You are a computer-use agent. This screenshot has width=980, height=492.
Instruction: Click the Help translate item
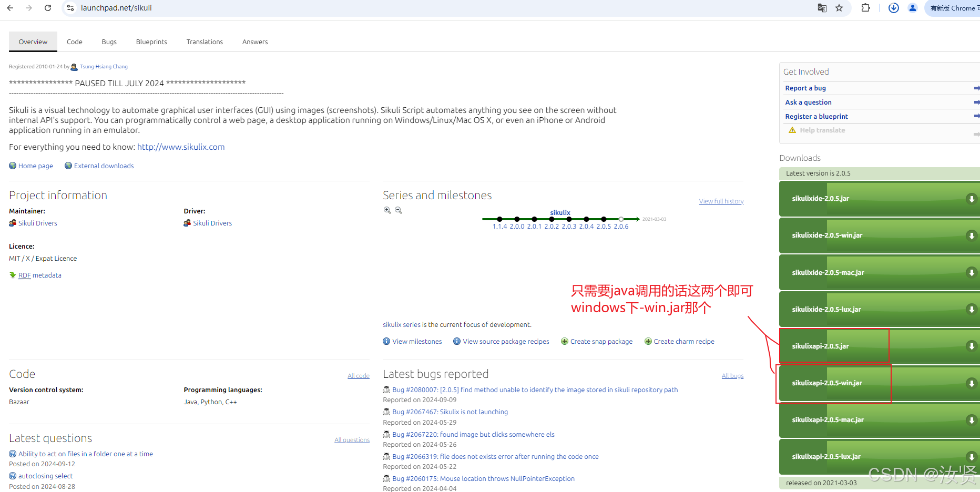(822, 130)
